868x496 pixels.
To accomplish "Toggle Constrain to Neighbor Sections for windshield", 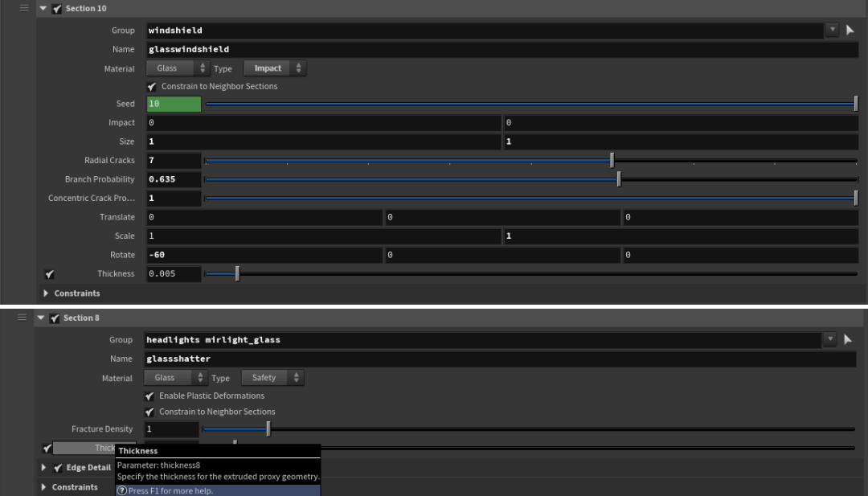I will point(152,87).
